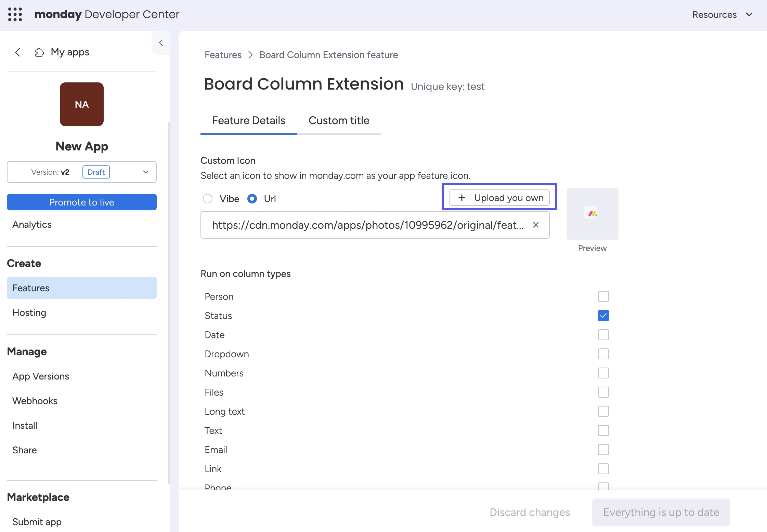
Task: Check the Date column type checkbox
Action: [x=603, y=335]
